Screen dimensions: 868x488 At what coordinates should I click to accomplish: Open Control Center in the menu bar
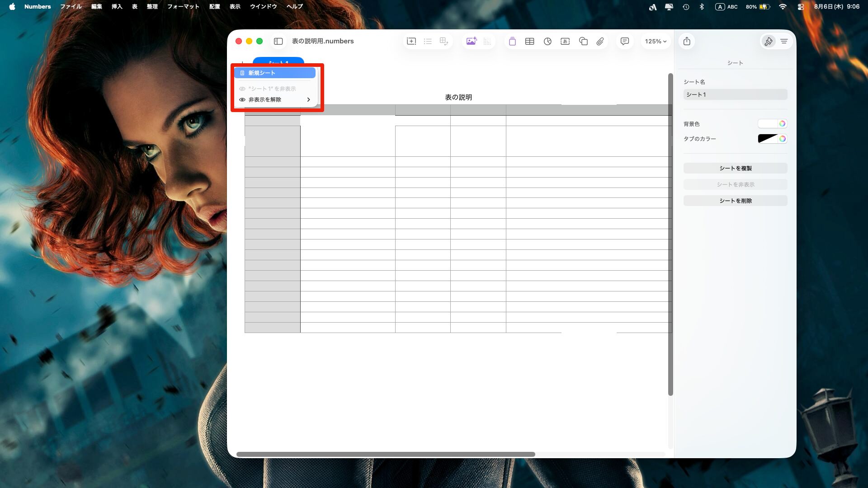pyautogui.click(x=801, y=7)
